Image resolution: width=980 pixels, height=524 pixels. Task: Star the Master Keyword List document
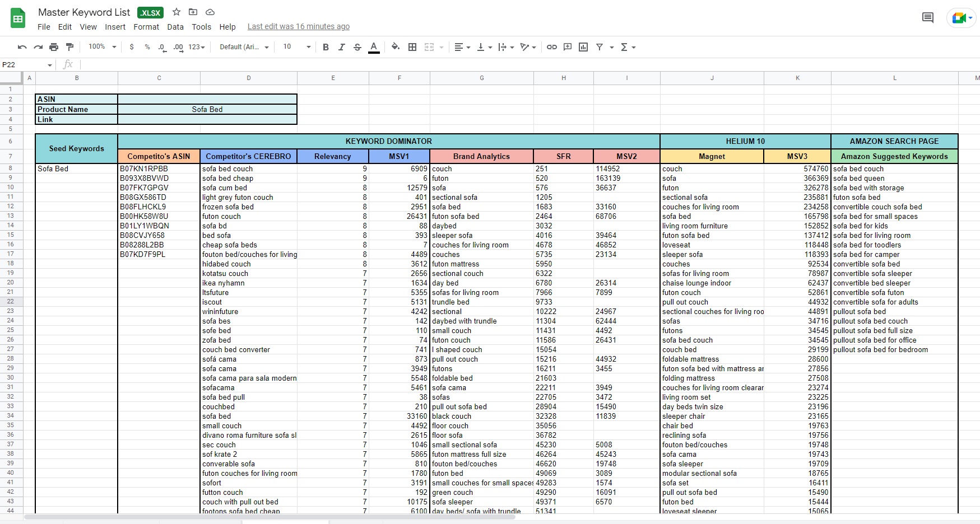(177, 12)
